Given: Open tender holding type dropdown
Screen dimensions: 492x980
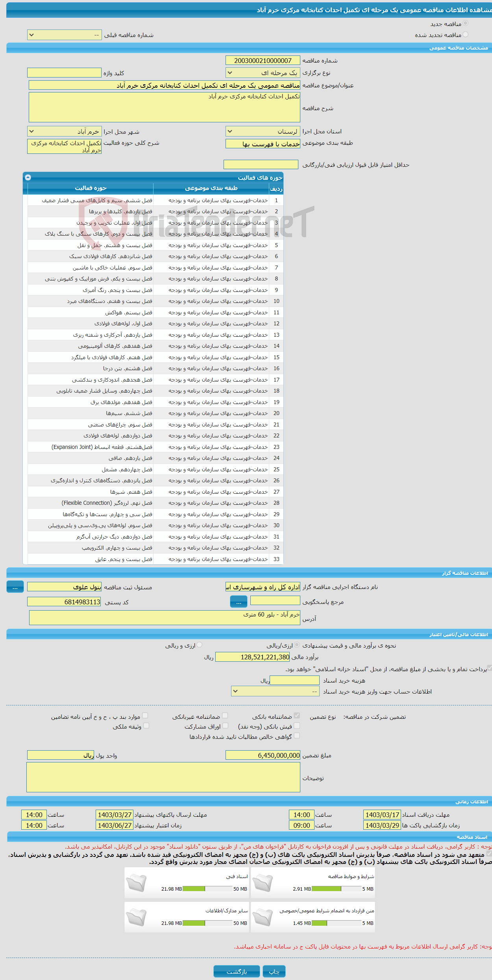Looking at the screenshot, I should 263,73.
